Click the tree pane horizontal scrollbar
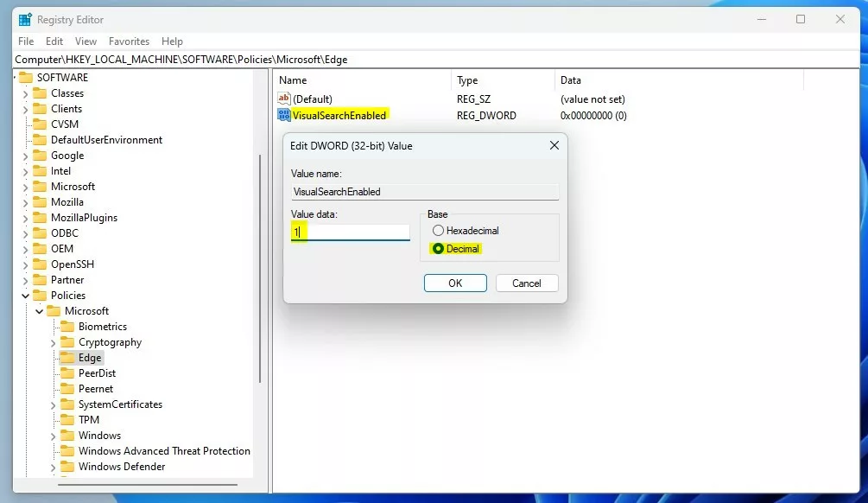868x503 pixels. click(x=148, y=485)
